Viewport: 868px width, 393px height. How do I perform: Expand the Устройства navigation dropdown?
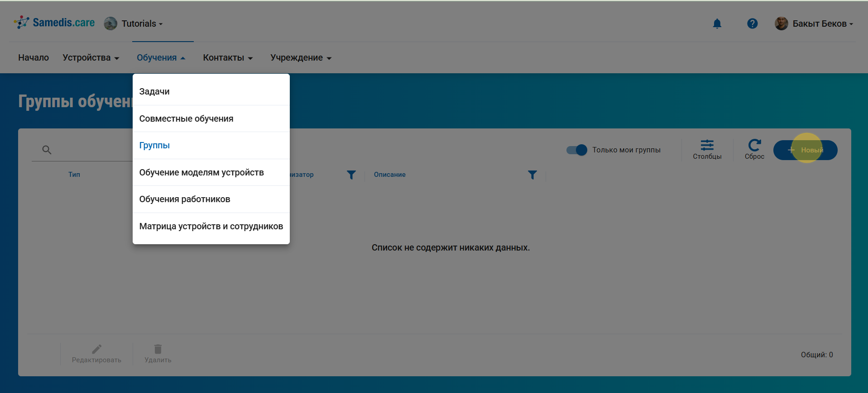pos(91,58)
